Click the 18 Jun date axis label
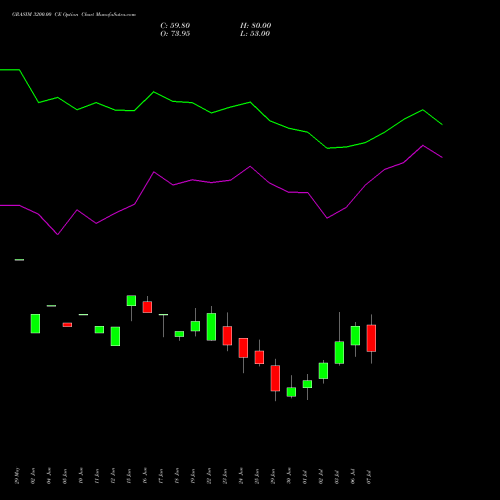 pyautogui.click(x=178, y=476)
